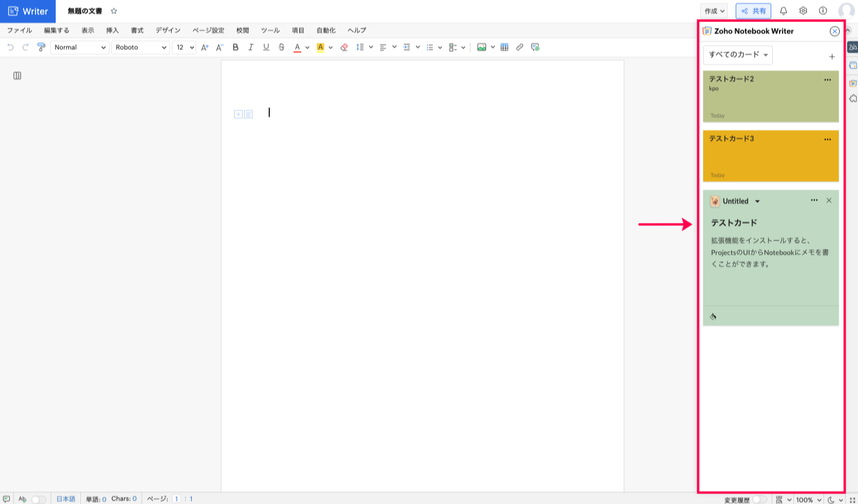Open the Roboto font dropdown
The width and height of the screenshot is (858, 504).
[141, 47]
